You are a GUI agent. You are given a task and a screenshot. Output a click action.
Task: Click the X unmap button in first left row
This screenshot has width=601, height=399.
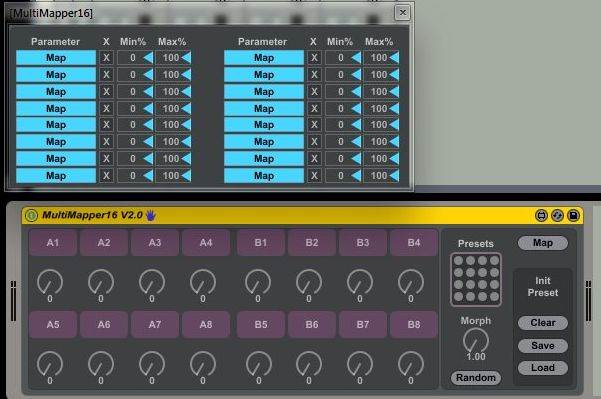[106, 58]
